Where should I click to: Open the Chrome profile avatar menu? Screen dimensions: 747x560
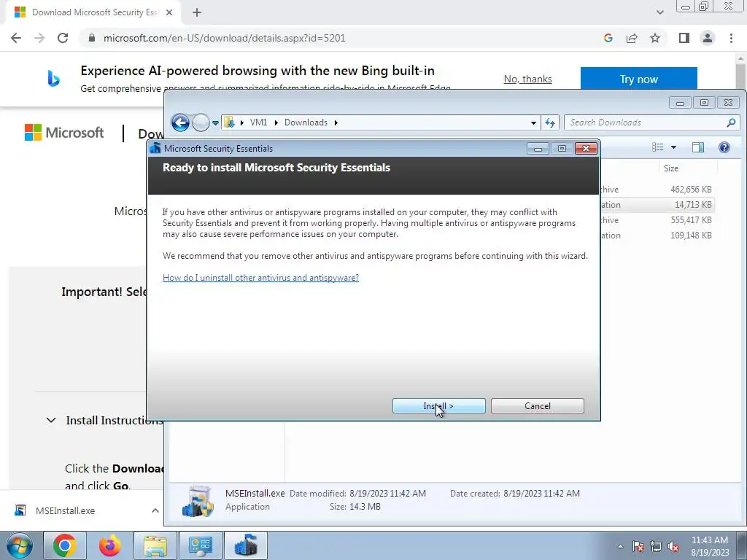click(x=708, y=38)
